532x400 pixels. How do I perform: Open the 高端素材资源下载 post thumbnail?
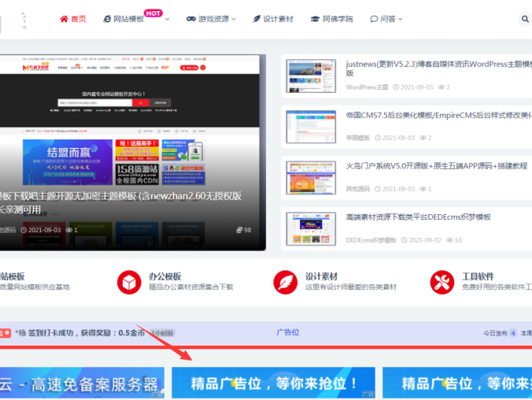311,229
